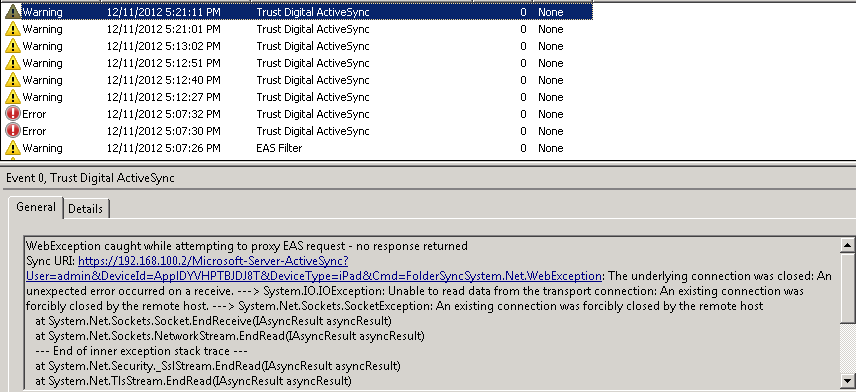Click the event description scrollbar up arrow
Image resolution: width=856 pixels, height=392 pixels.
[847, 245]
